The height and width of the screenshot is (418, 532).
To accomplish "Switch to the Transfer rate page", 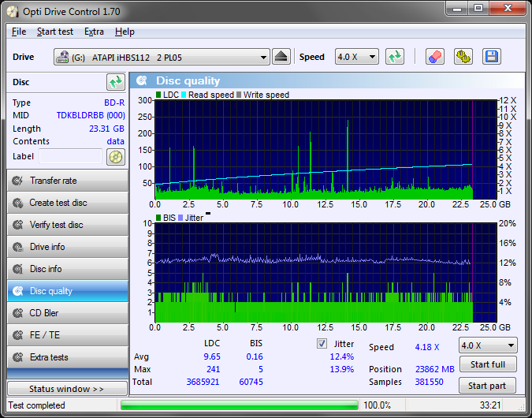I will (x=68, y=181).
